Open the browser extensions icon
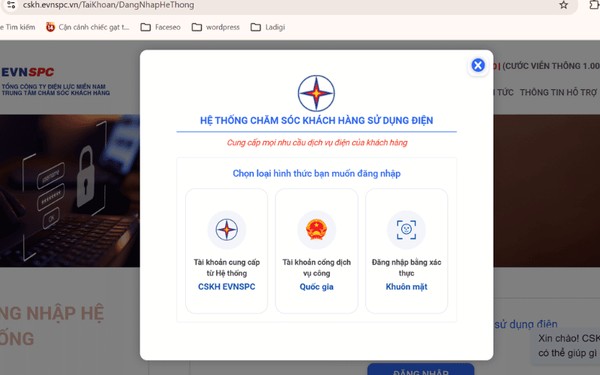Screen dimensions: 600x375 pos(595,5)
